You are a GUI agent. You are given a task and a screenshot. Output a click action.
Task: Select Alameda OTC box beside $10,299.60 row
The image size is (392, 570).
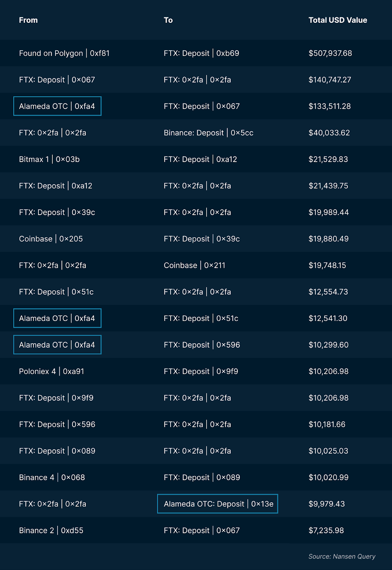57,345
